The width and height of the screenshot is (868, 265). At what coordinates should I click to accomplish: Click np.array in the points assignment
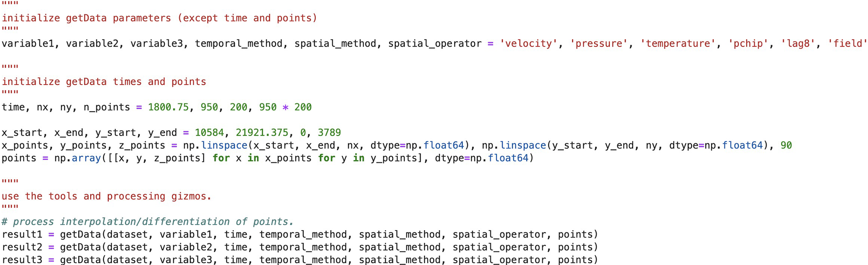(78, 158)
